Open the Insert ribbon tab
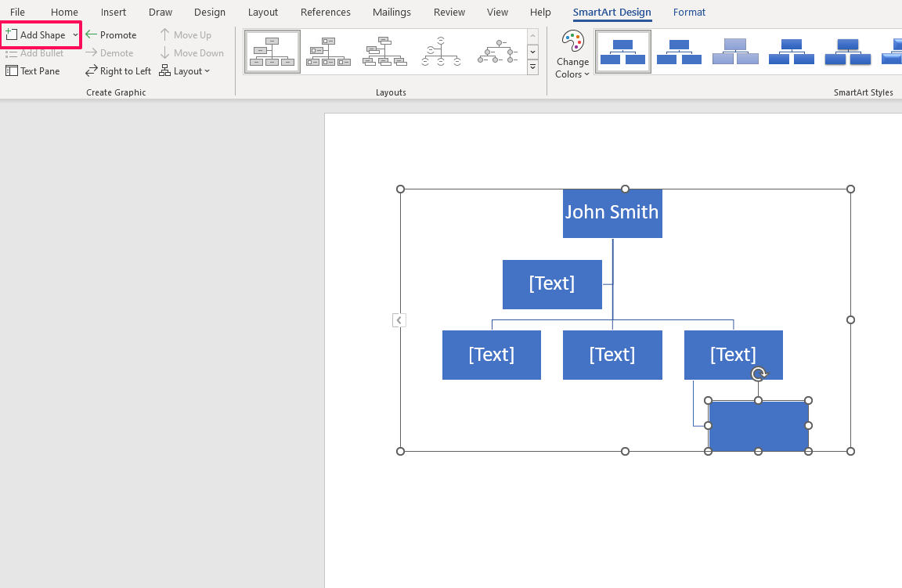The height and width of the screenshot is (588, 902). pyautogui.click(x=114, y=13)
